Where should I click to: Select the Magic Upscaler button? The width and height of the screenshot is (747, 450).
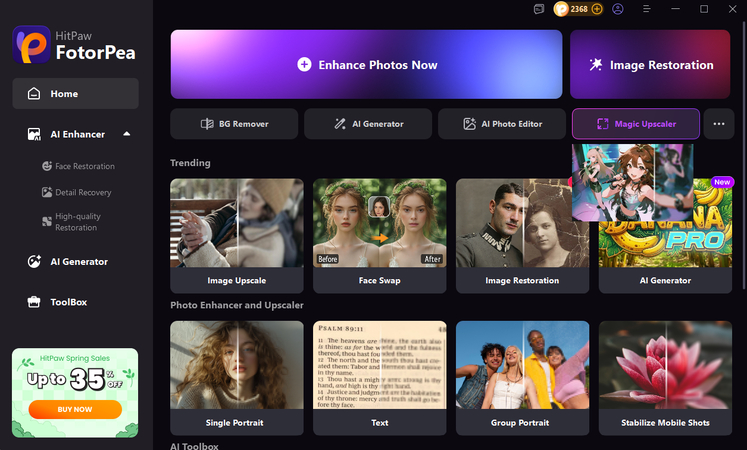[x=636, y=124]
